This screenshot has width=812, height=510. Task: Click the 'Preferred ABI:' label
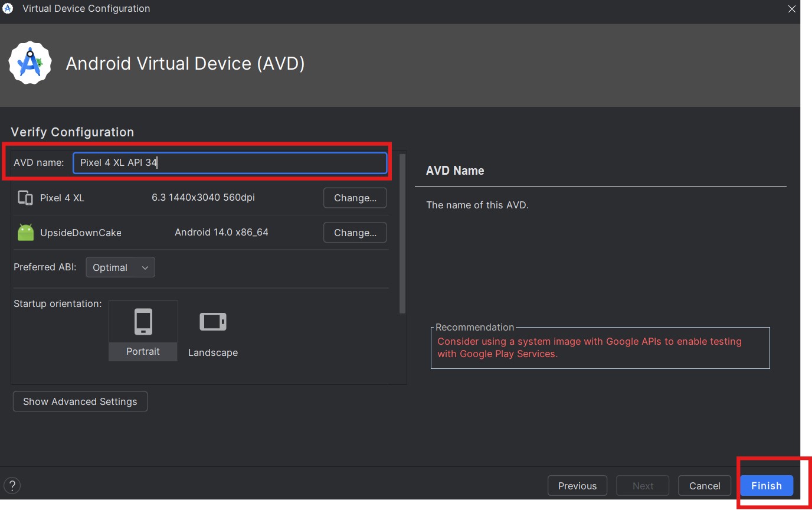[x=45, y=267]
